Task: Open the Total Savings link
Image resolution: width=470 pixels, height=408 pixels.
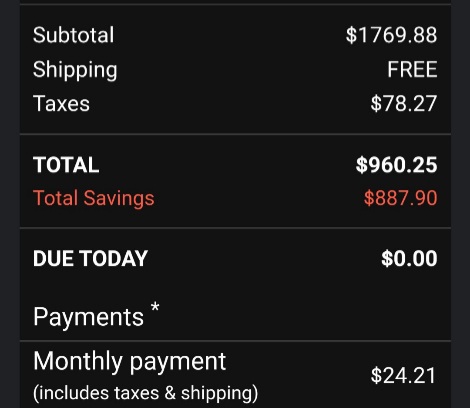Action: [x=94, y=199]
